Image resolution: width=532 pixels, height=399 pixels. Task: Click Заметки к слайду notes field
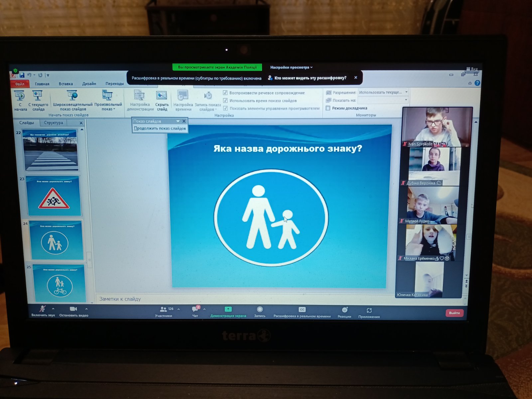(279, 299)
